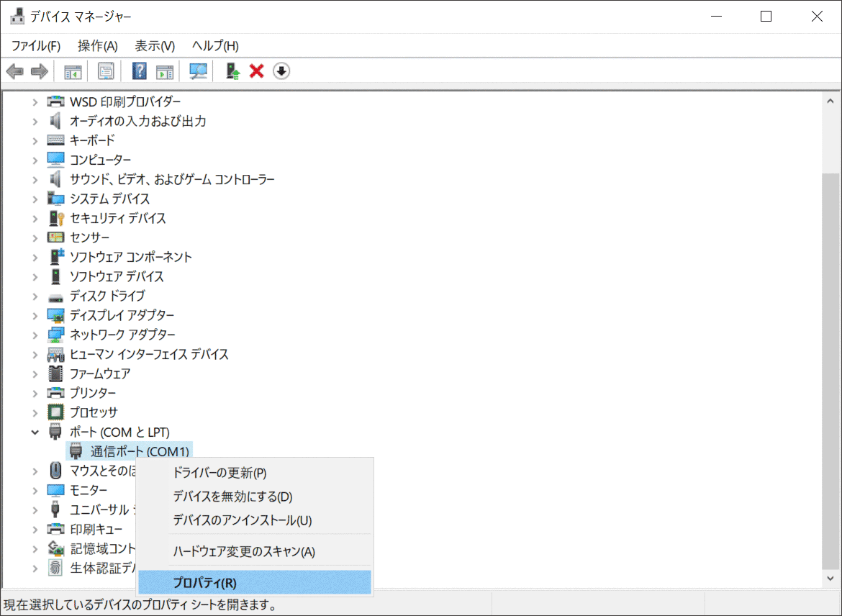Open the 表示(V) menu
The image size is (842, 616).
pyautogui.click(x=155, y=46)
